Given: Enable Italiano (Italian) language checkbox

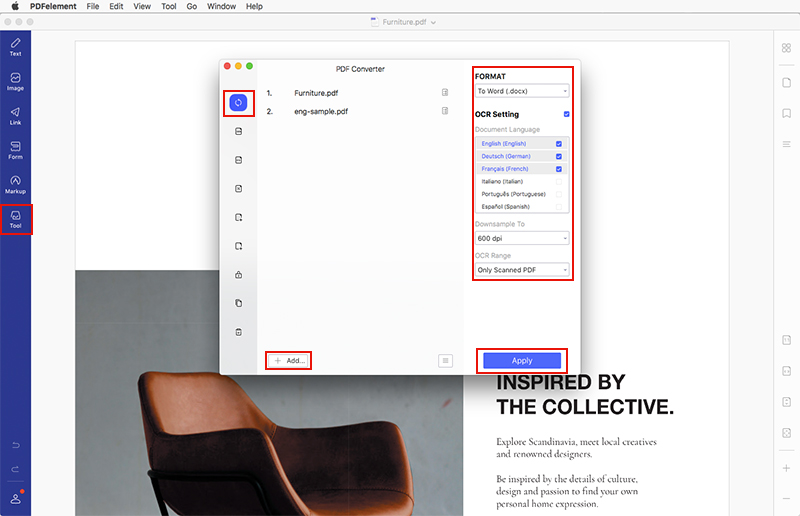Looking at the screenshot, I should pos(559,181).
